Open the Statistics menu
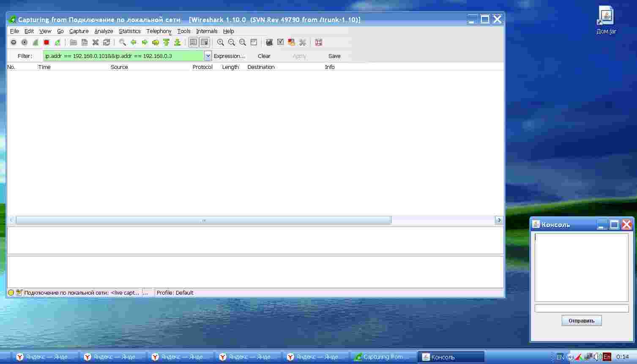 coord(129,31)
